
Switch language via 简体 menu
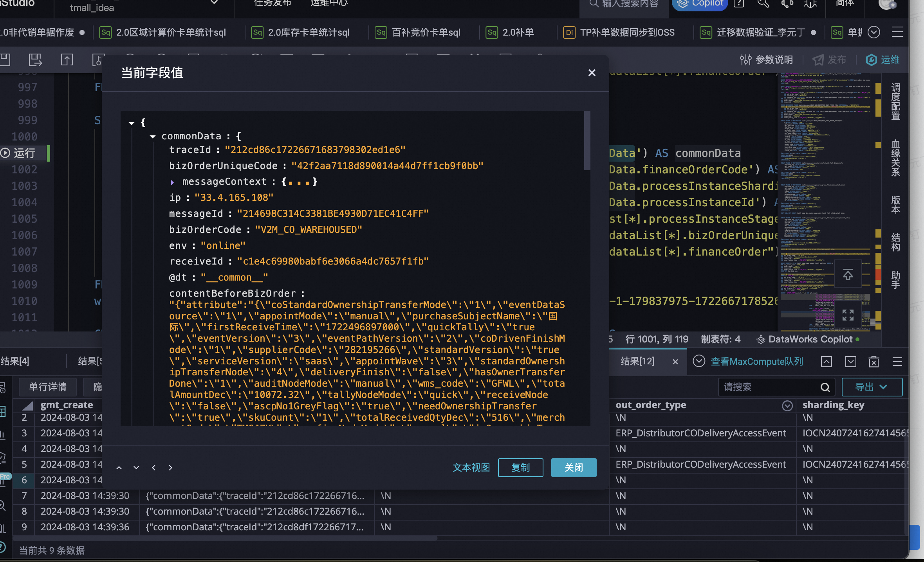[845, 3]
